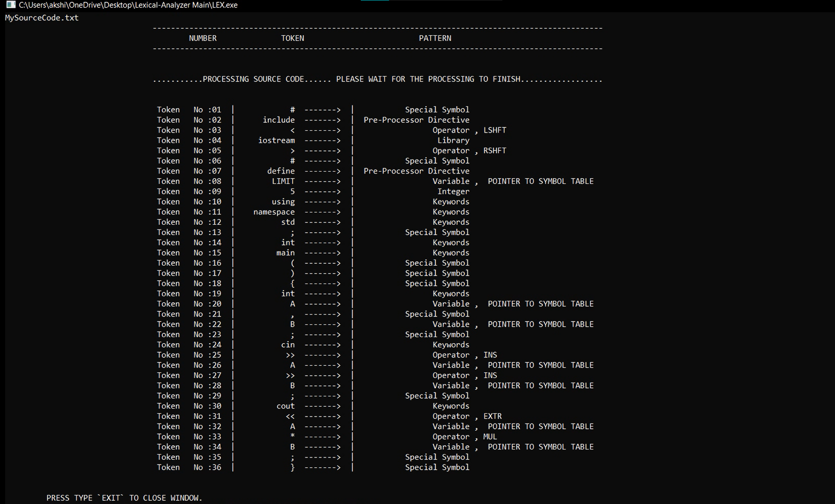This screenshot has width=835, height=504.
Task: Click 'No :20' token number
Action: tap(207, 304)
